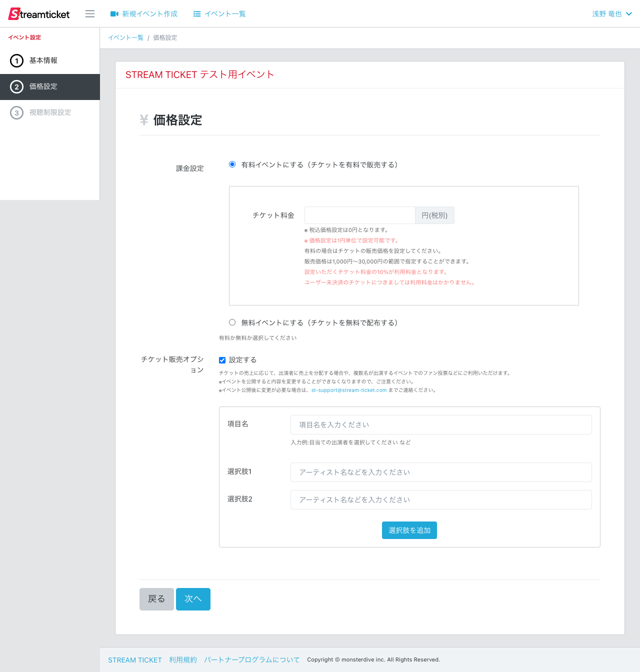Open イベント一覧 in the top navigation
This screenshot has width=640, height=672.
tap(219, 14)
